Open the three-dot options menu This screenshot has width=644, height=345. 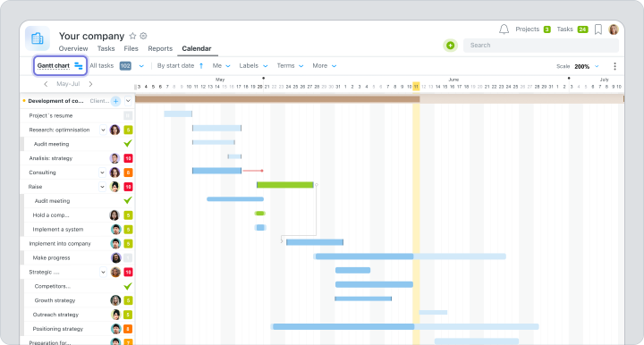point(614,66)
